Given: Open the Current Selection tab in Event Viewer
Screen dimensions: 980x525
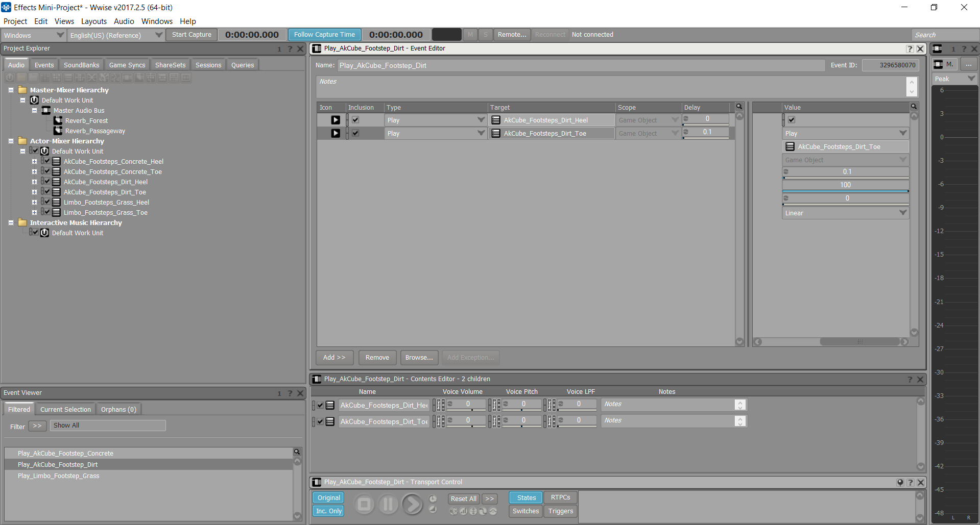Looking at the screenshot, I should click(x=66, y=410).
